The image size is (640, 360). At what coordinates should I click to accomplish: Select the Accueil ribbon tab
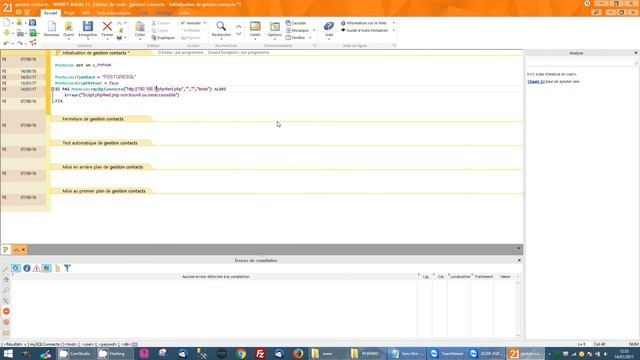coord(50,13)
